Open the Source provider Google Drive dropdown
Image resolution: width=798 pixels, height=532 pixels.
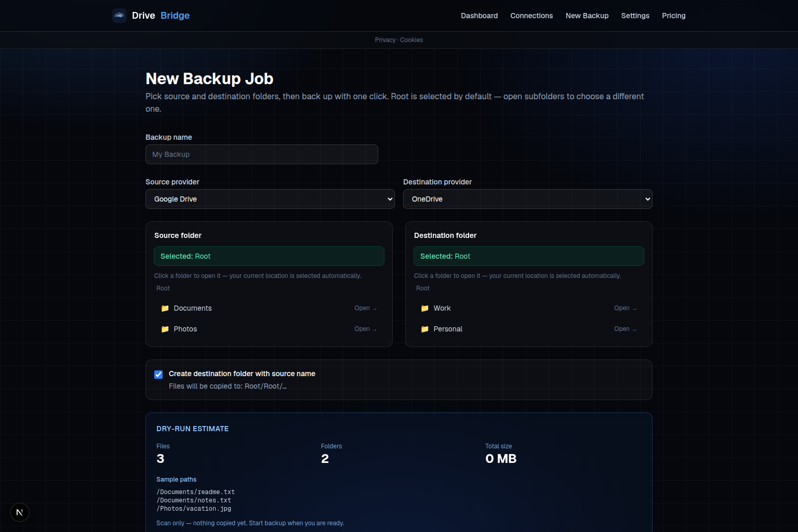click(270, 199)
